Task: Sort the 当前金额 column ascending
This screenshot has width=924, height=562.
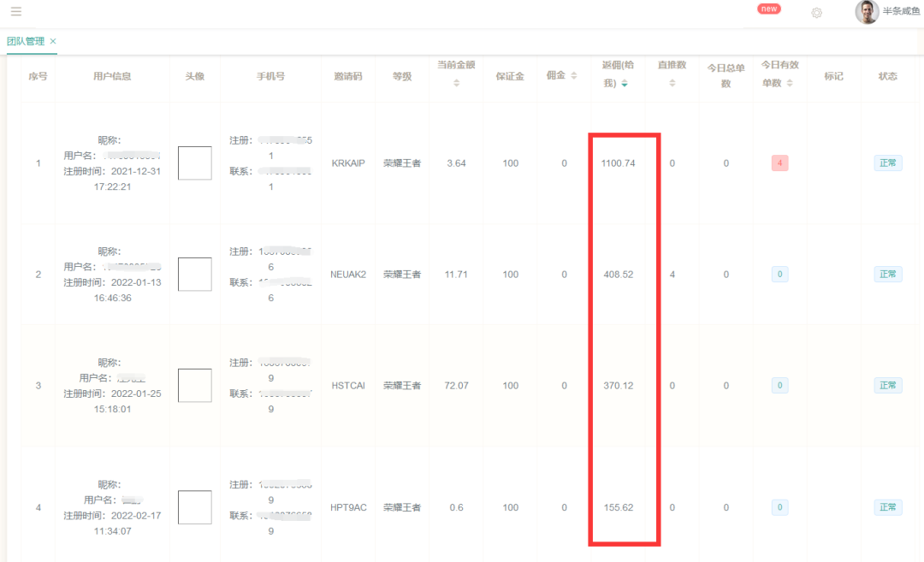Action: pyautogui.click(x=455, y=81)
